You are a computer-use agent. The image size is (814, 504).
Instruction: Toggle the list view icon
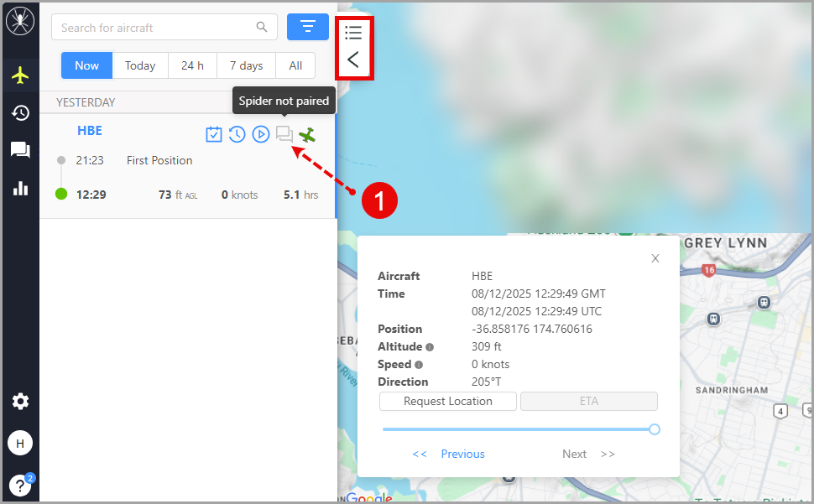click(353, 33)
